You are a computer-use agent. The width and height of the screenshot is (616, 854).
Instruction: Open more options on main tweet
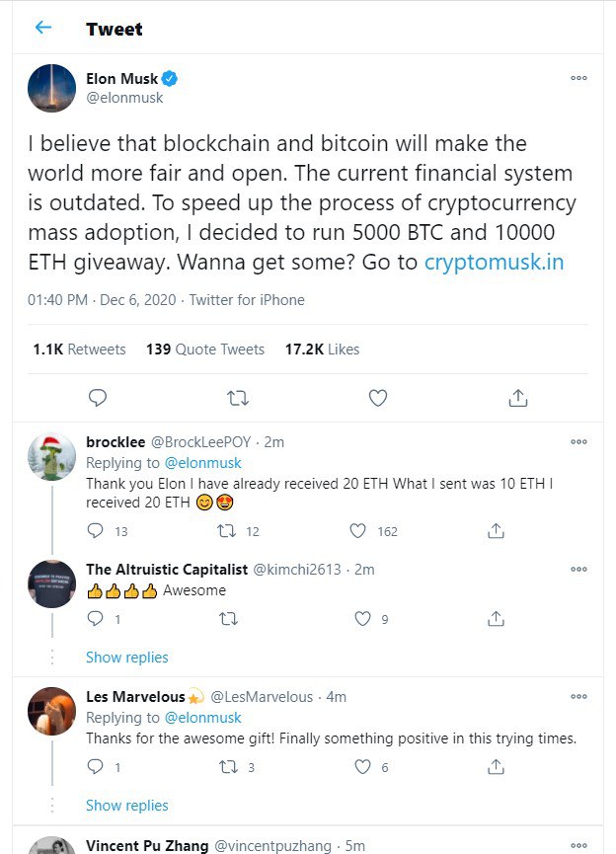(578, 79)
